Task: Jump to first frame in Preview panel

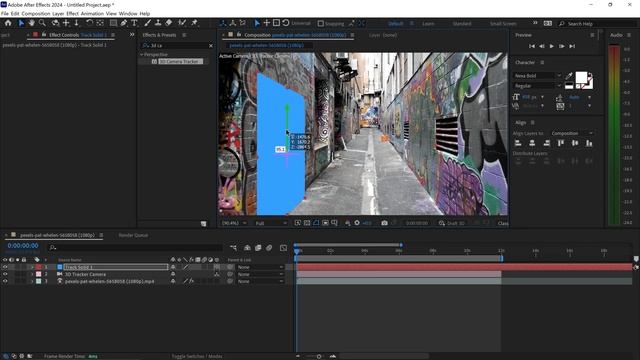Action: 531,47
